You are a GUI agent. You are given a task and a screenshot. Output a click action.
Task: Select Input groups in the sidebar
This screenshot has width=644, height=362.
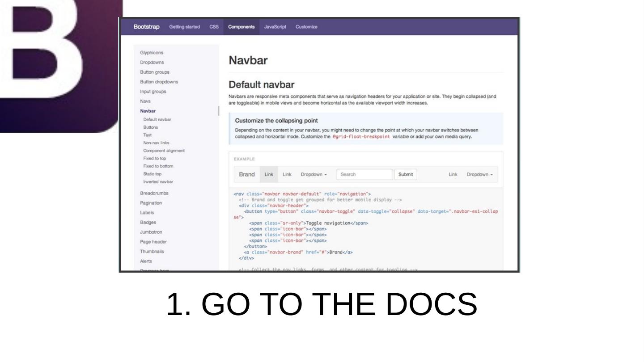[153, 92]
